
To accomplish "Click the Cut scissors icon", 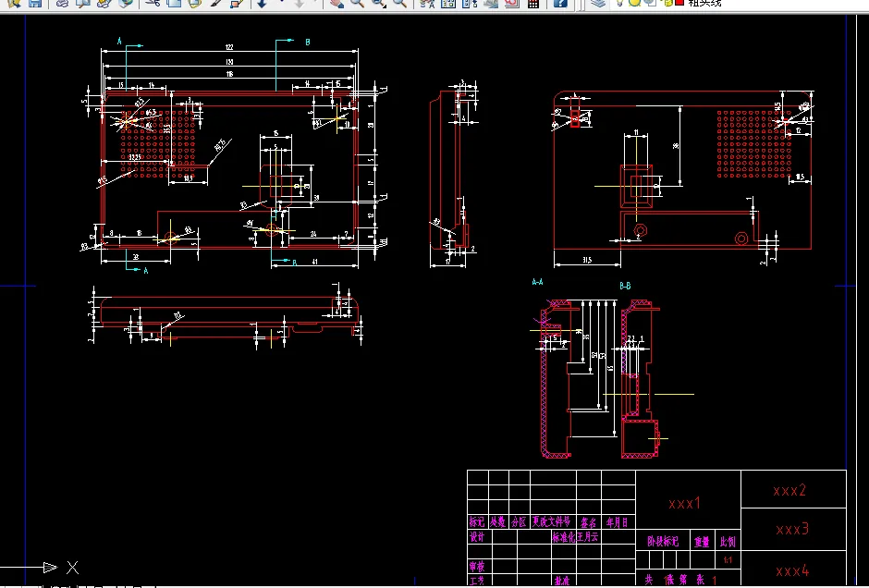I will [x=153, y=4].
